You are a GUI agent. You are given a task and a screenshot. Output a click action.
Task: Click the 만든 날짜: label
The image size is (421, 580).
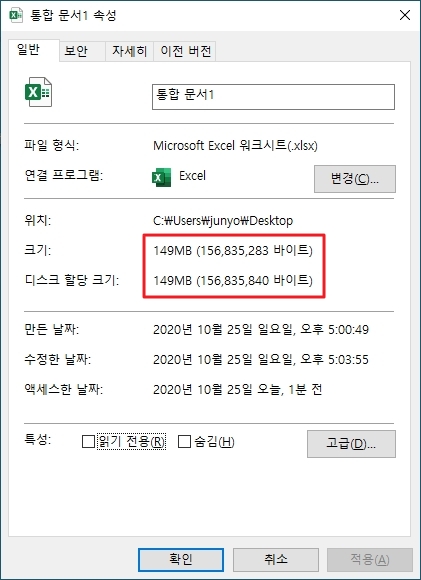click(51, 329)
